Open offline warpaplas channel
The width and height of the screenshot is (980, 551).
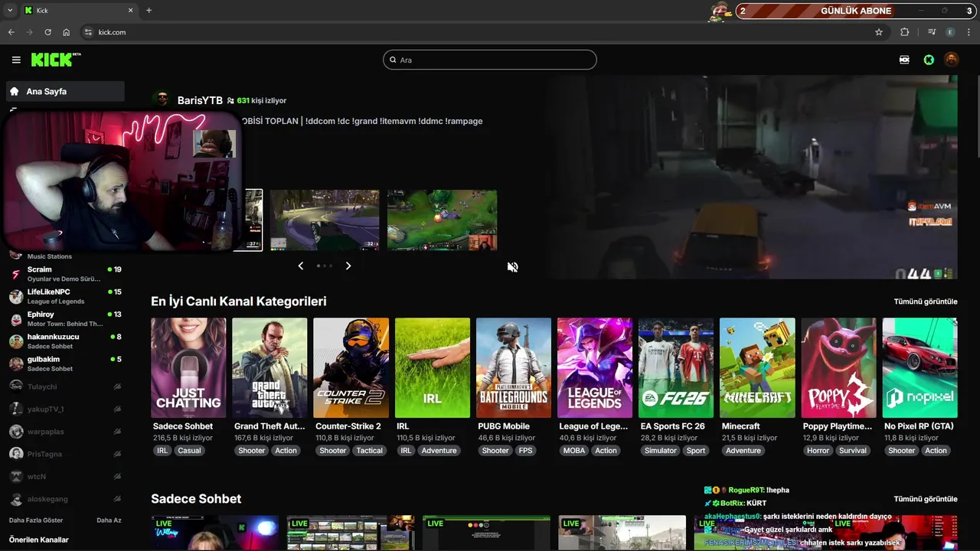click(x=65, y=431)
